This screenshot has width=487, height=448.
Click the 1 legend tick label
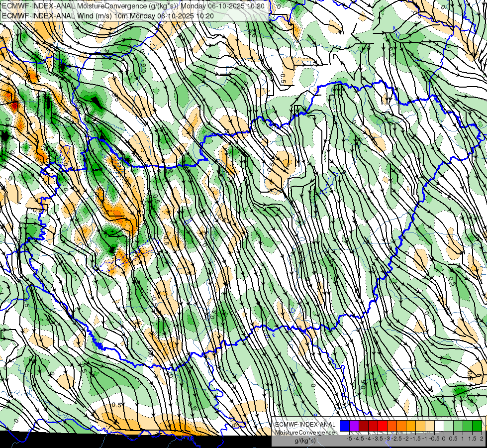[463, 439]
